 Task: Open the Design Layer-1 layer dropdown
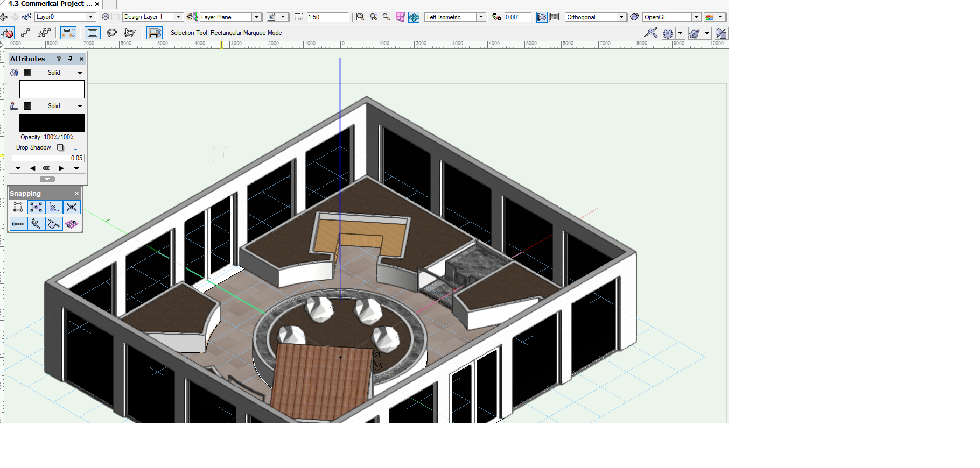click(178, 17)
